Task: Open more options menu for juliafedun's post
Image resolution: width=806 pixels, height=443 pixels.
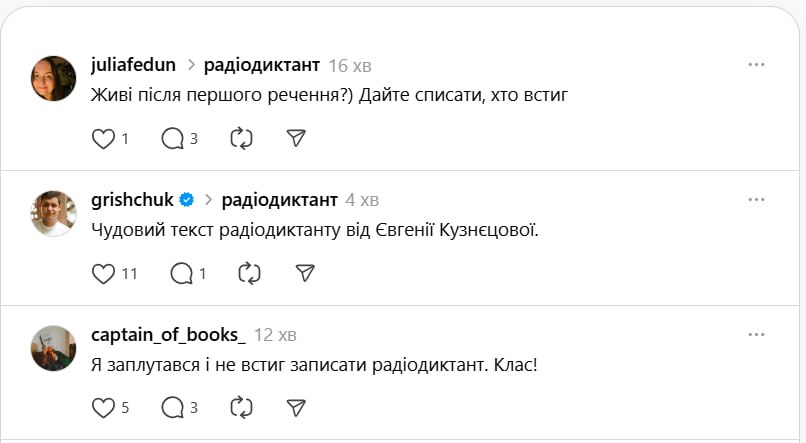Action: pos(756,65)
